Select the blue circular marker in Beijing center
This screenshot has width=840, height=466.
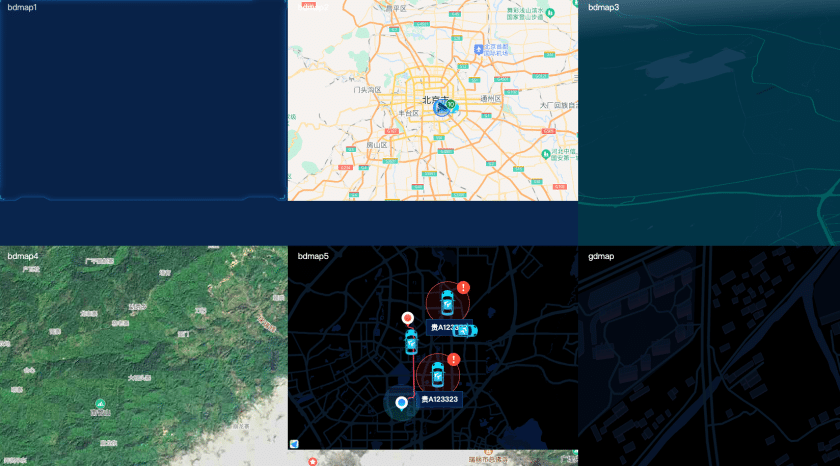pyautogui.click(x=441, y=108)
